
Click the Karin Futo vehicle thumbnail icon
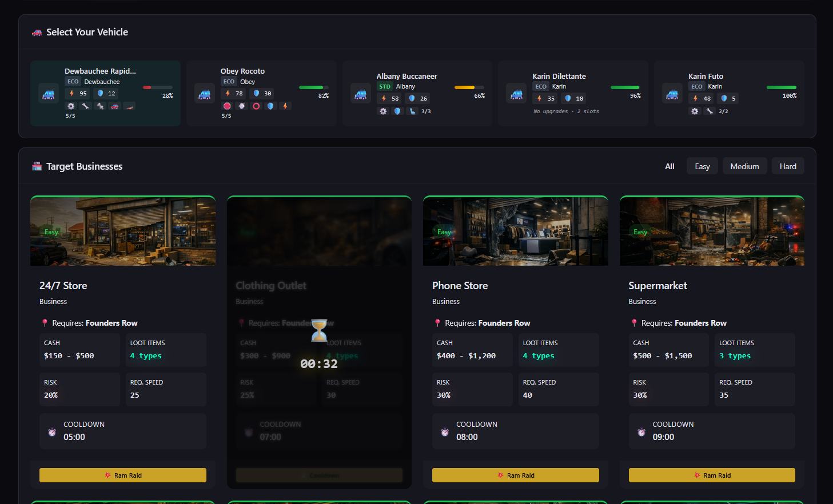click(672, 94)
